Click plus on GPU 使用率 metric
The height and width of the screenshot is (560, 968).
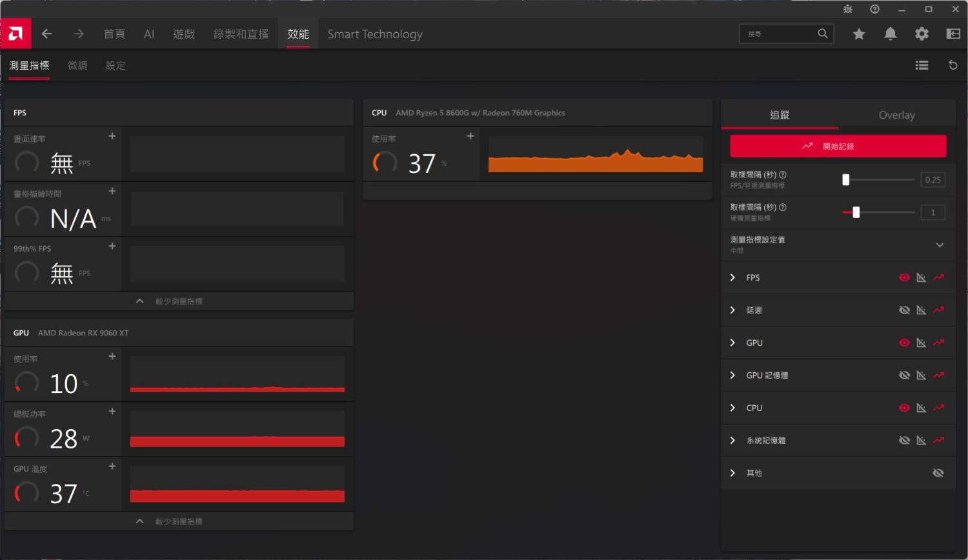pos(112,356)
